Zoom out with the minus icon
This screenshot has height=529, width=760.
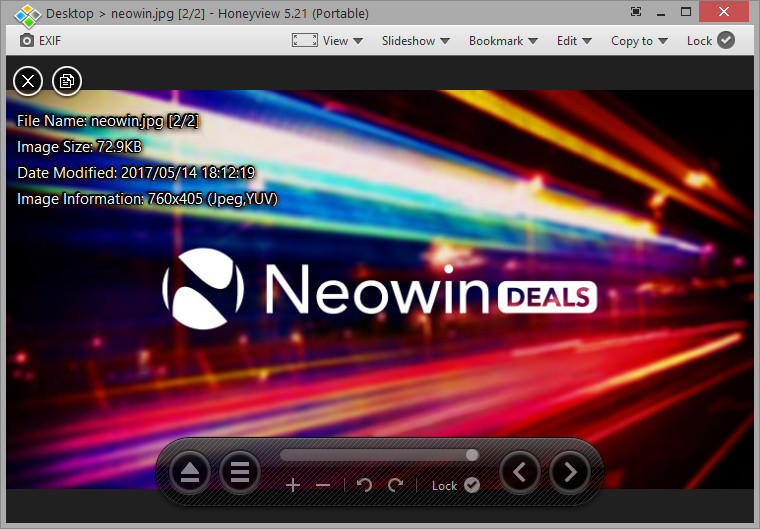[323, 485]
